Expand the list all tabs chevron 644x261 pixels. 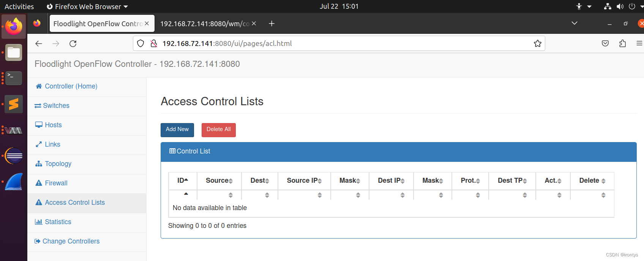(x=575, y=24)
